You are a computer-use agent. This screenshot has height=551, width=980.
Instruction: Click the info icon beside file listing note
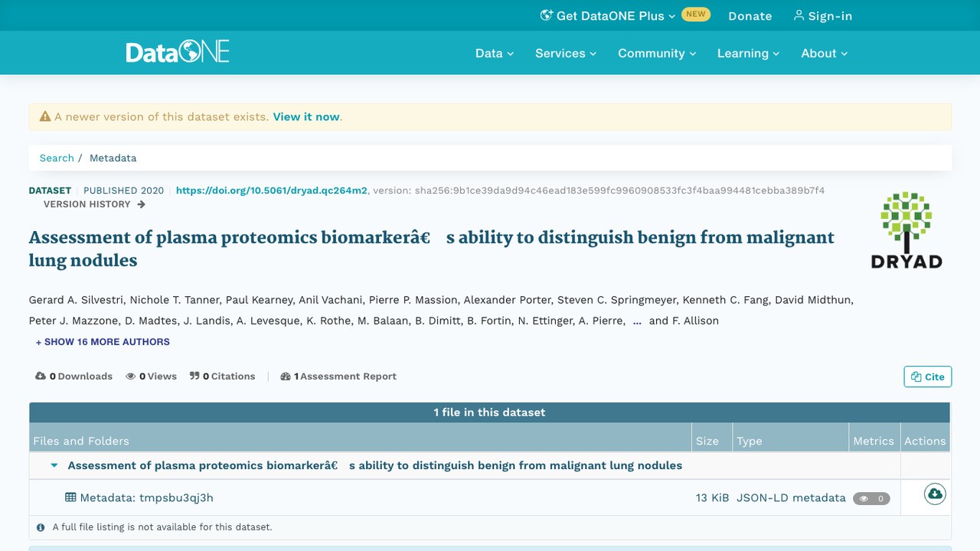[x=41, y=527]
